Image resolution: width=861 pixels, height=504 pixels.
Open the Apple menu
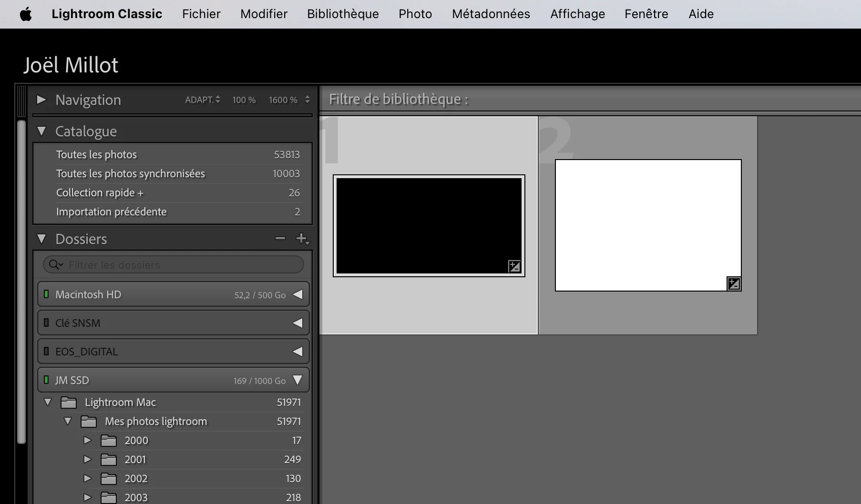[x=26, y=14]
